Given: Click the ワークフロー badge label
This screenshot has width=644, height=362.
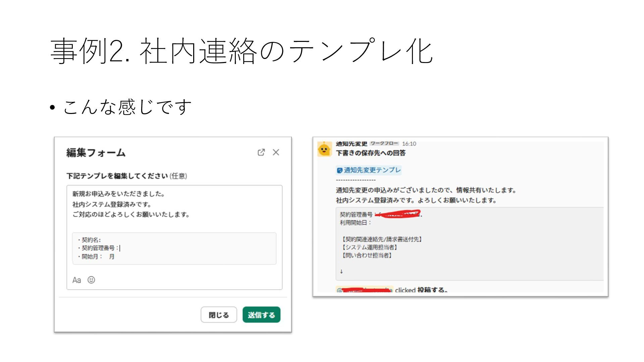Looking at the screenshot, I should click(384, 143).
